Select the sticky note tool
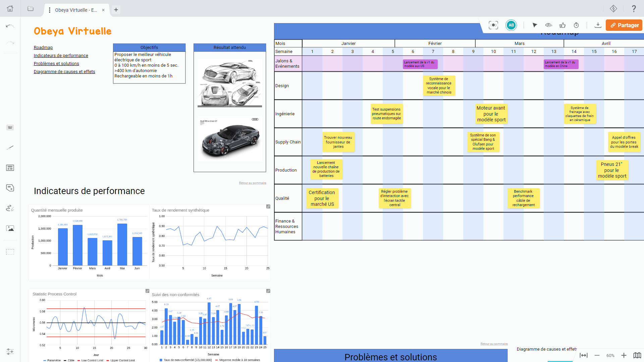644x362 pixels. click(10, 188)
